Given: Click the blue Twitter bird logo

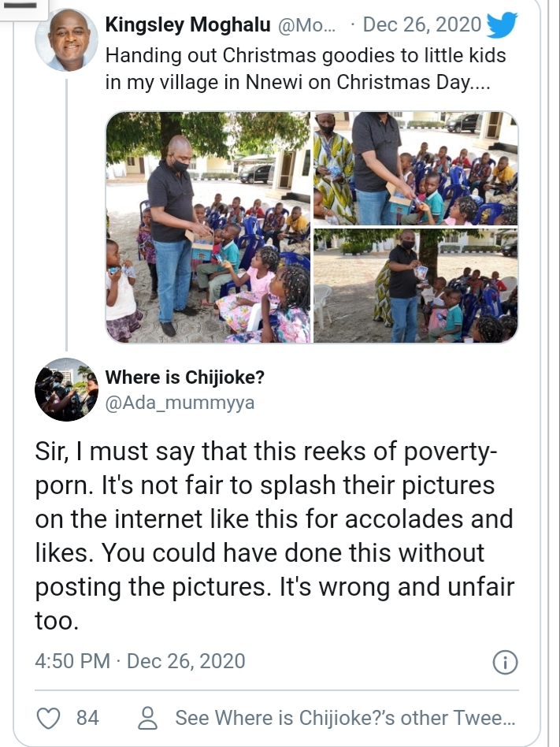Looking at the screenshot, I should coord(502,26).
